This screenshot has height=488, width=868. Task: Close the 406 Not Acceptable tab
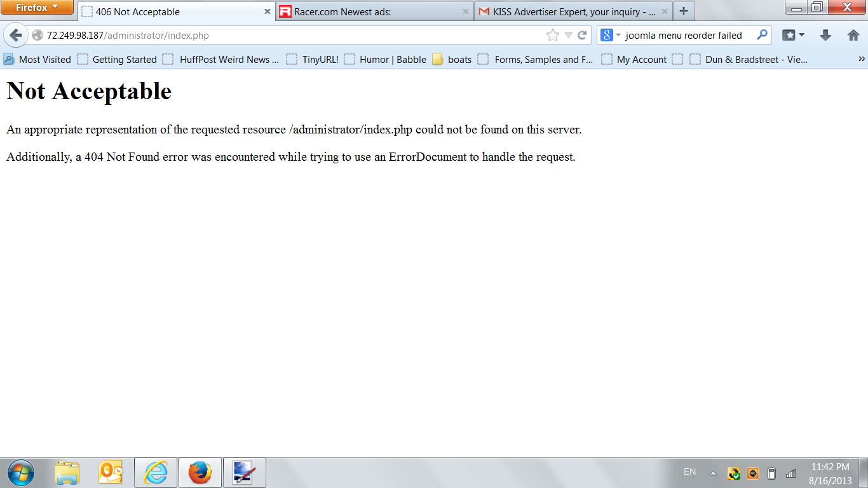pos(268,11)
